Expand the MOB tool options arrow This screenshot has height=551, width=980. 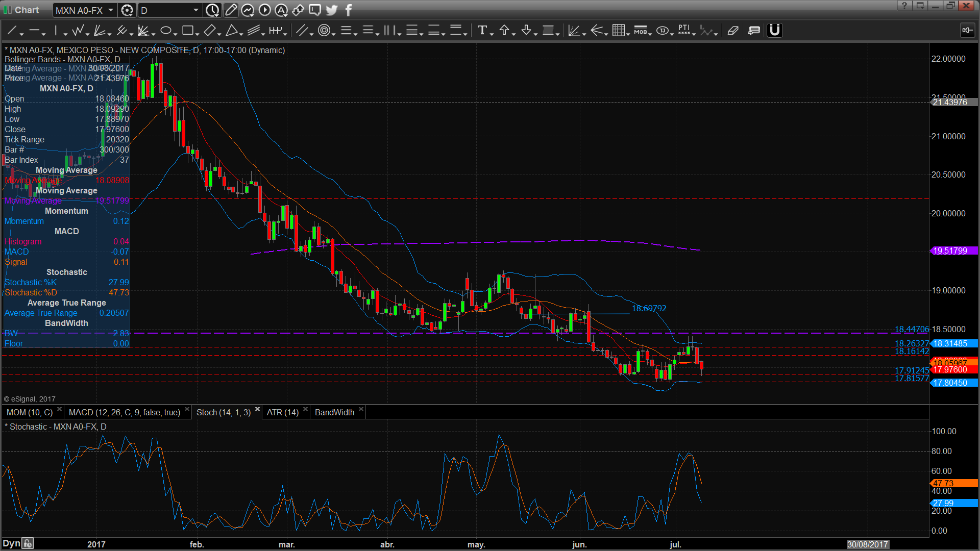pos(650,34)
